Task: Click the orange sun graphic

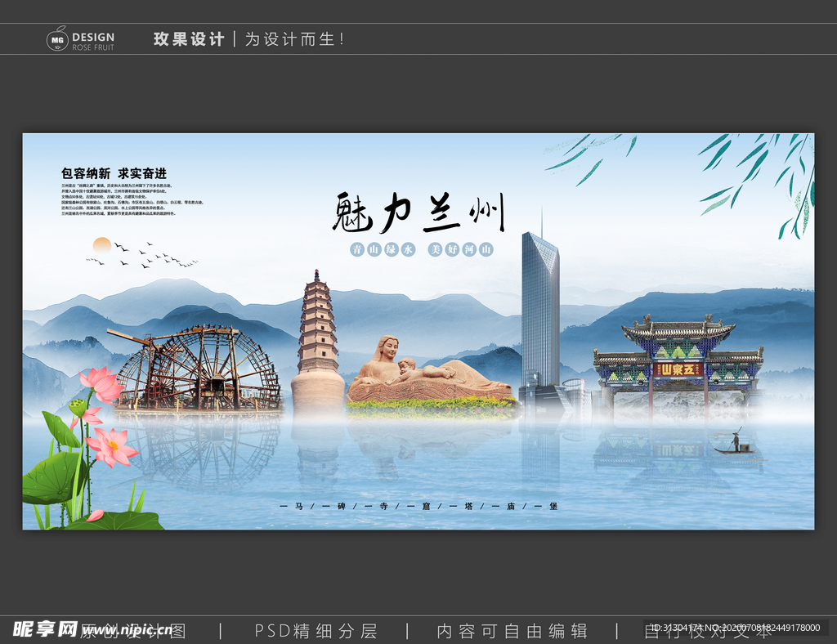Action: click(x=102, y=244)
